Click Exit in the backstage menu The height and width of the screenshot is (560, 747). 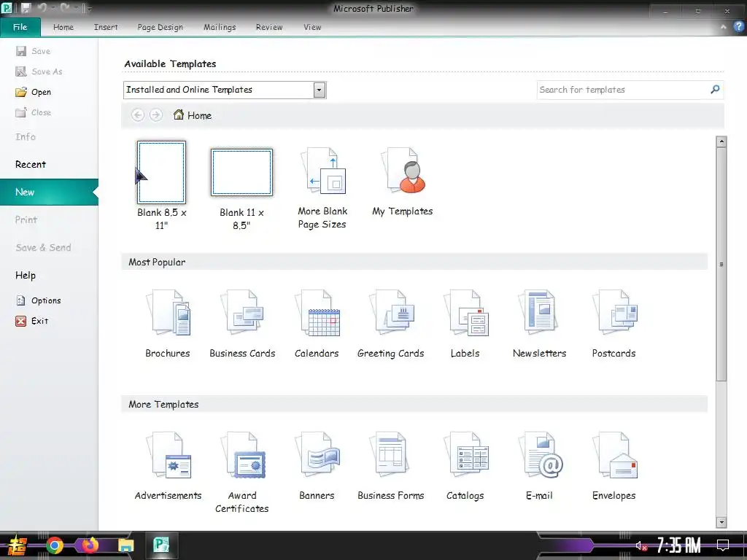(32, 321)
